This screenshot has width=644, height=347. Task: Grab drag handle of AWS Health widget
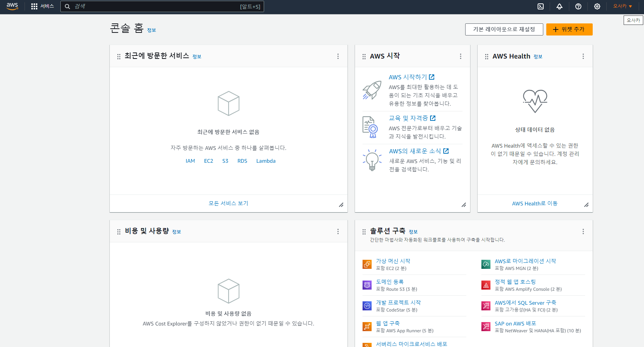487,56
